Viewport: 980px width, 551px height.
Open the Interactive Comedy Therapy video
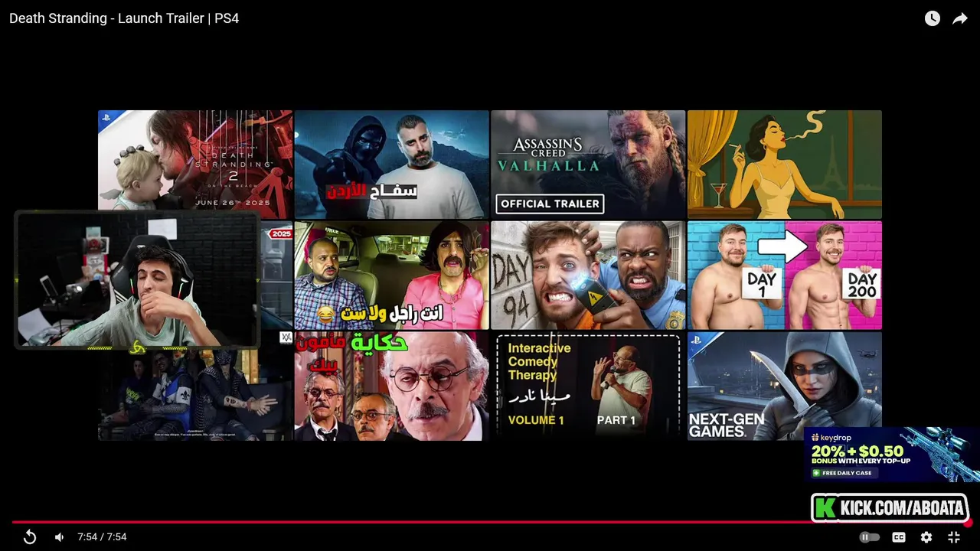(588, 386)
